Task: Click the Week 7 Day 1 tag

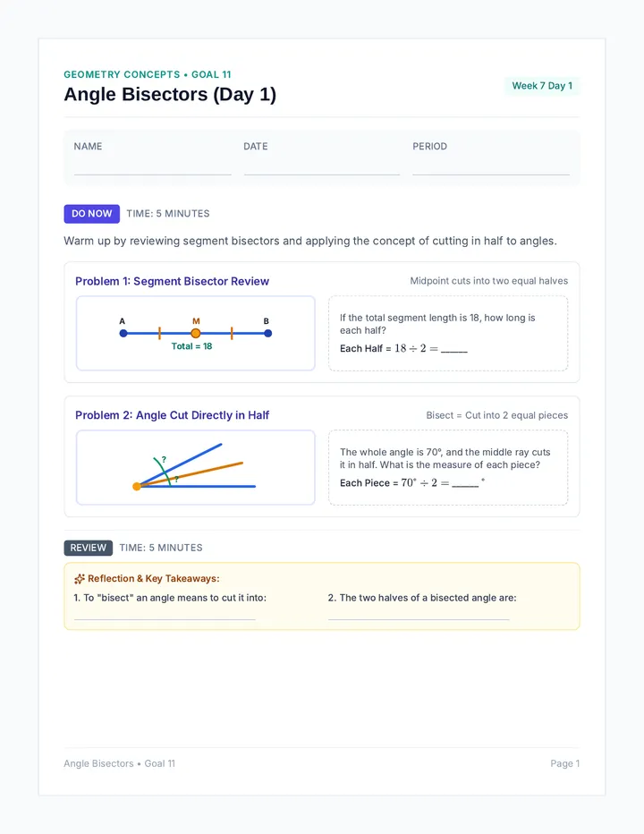Action: [x=542, y=86]
